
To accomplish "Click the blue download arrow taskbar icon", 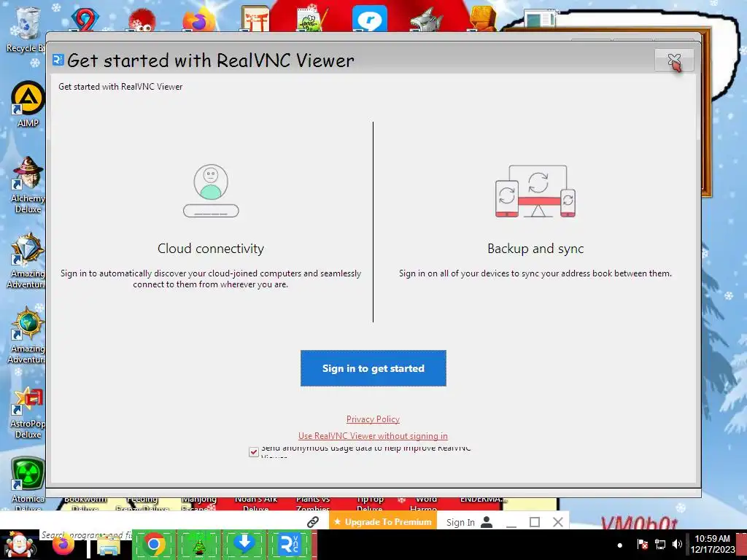I will click(x=244, y=544).
